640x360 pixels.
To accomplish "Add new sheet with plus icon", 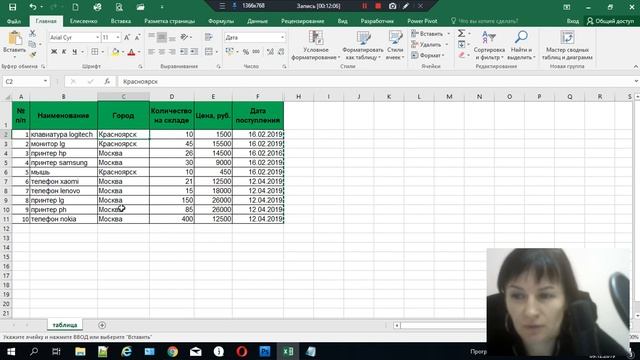I will click(x=102, y=325).
